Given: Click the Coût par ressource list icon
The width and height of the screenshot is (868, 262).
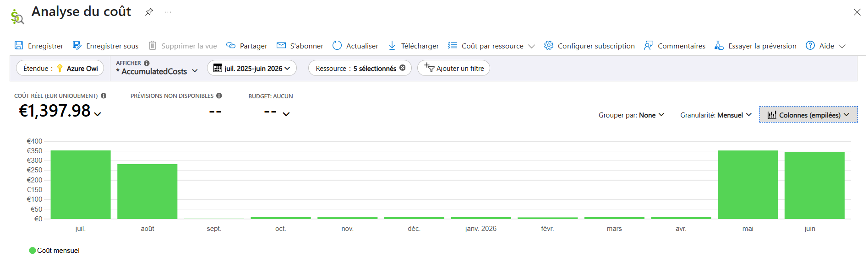Looking at the screenshot, I should [x=453, y=45].
